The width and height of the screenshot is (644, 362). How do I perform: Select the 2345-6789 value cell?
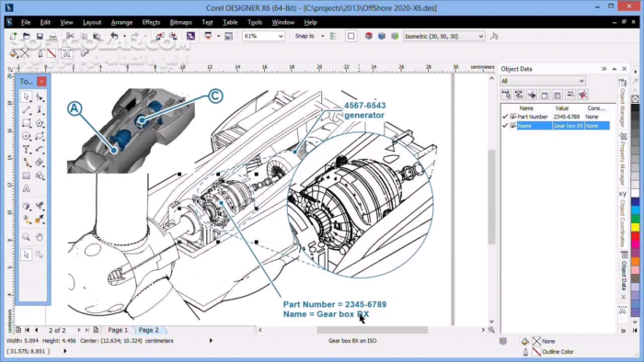(568, 117)
